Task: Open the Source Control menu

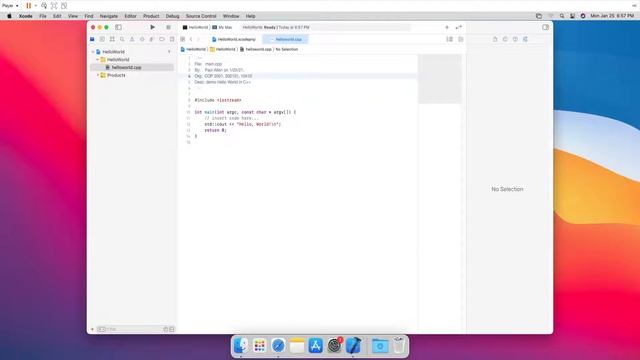Action: pyautogui.click(x=201, y=16)
